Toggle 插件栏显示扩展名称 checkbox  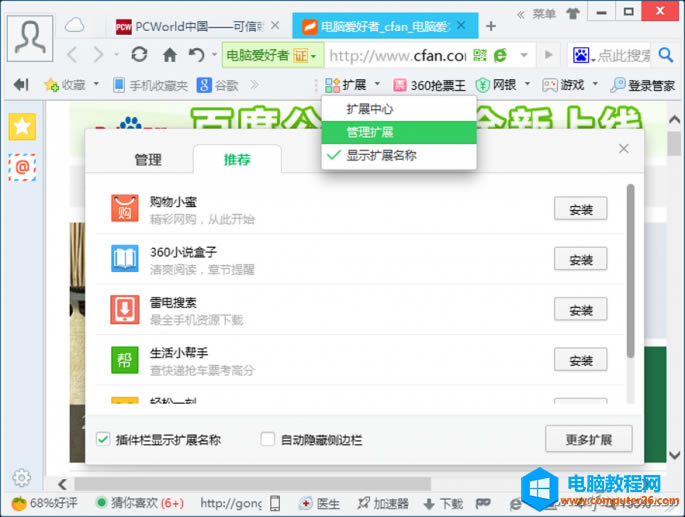[103, 439]
